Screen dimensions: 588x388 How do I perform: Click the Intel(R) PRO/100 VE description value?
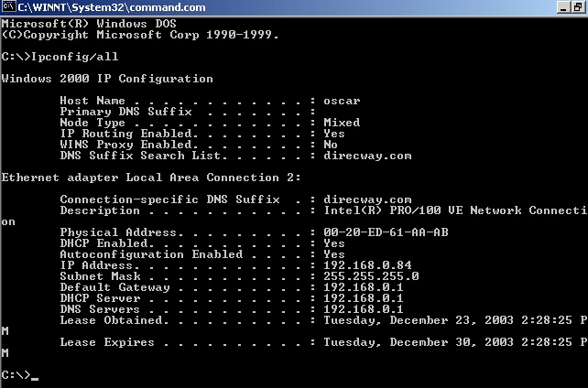[x=455, y=210]
